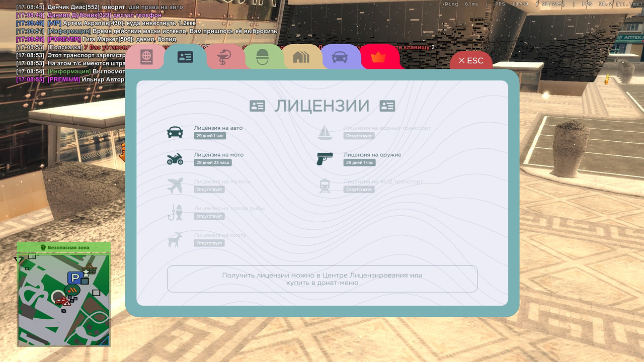Viewport: 644px width, 362px height.
Task: Click chat line 'Даниил Дубовик[329] достал телефон'
Action: coord(89,15)
